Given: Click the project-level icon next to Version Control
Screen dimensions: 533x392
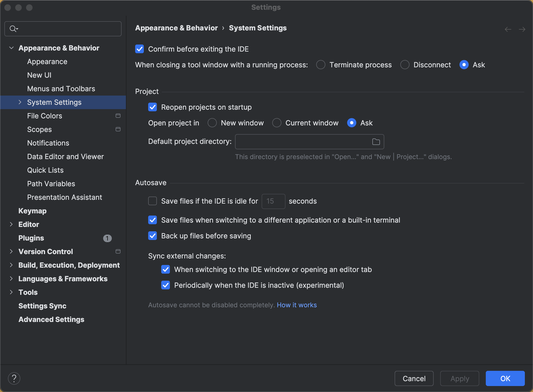Looking at the screenshot, I should tap(118, 251).
